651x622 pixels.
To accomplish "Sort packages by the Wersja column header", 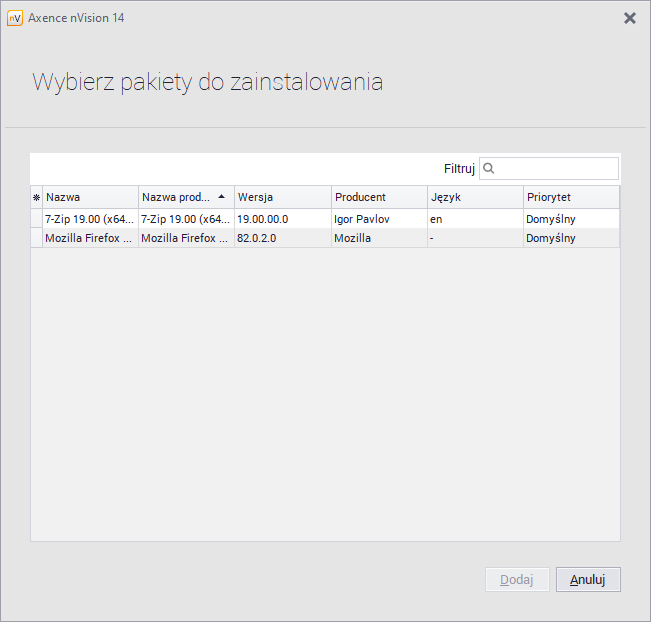I will pos(282,197).
